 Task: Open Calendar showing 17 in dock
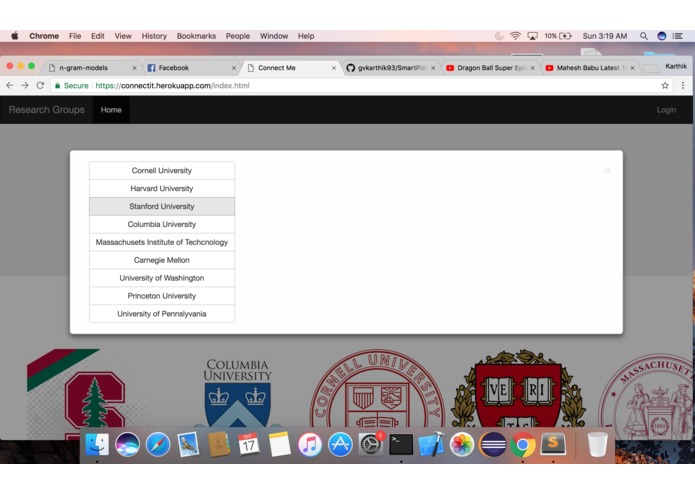coord(249,444)
